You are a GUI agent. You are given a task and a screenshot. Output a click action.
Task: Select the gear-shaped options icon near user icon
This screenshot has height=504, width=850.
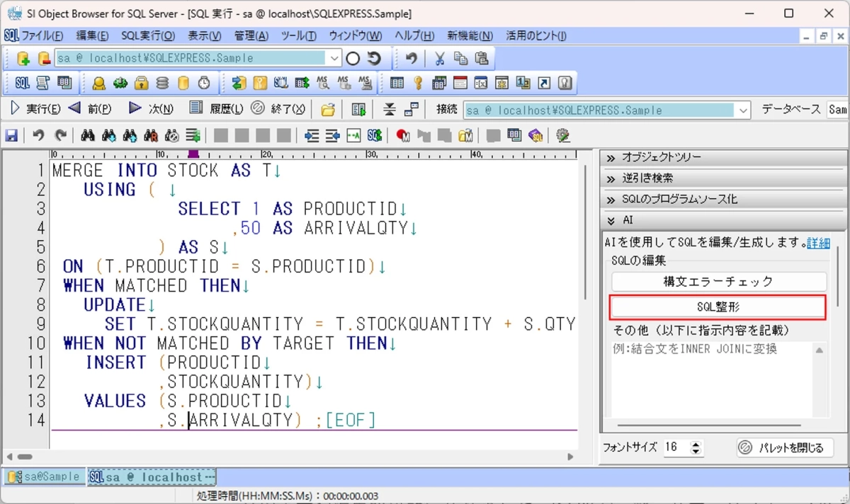tap(121, 83)
